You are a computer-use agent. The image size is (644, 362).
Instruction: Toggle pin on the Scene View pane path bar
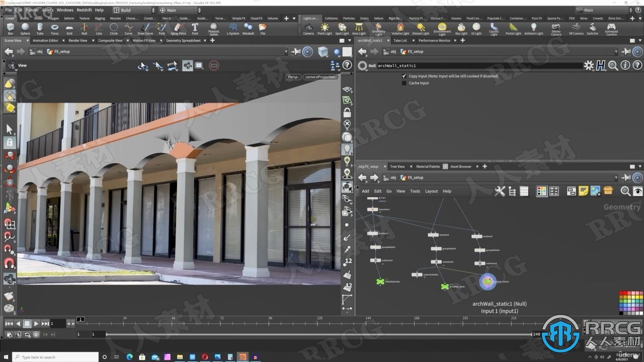click(296, 51)
